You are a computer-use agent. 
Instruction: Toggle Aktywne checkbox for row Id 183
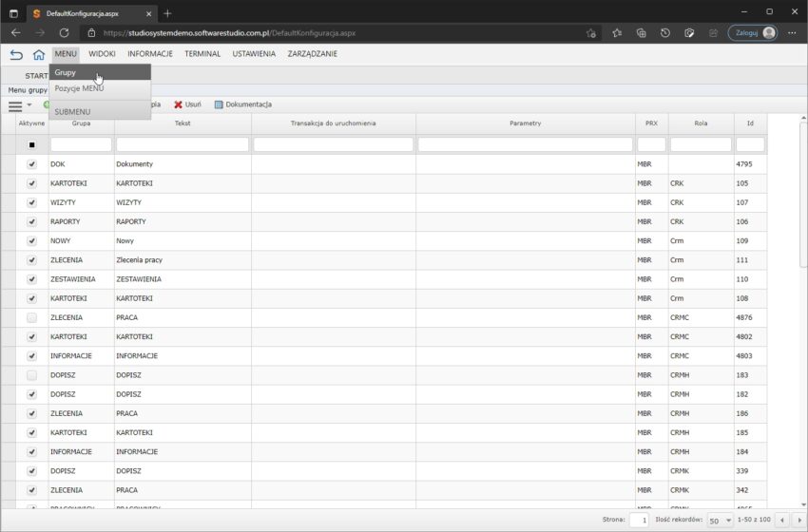click(x=31, y=375)
